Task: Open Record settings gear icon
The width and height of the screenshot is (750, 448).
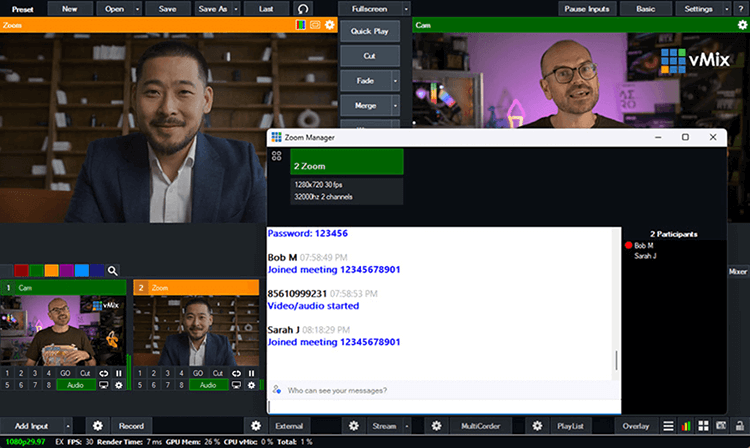Action: 97,426
